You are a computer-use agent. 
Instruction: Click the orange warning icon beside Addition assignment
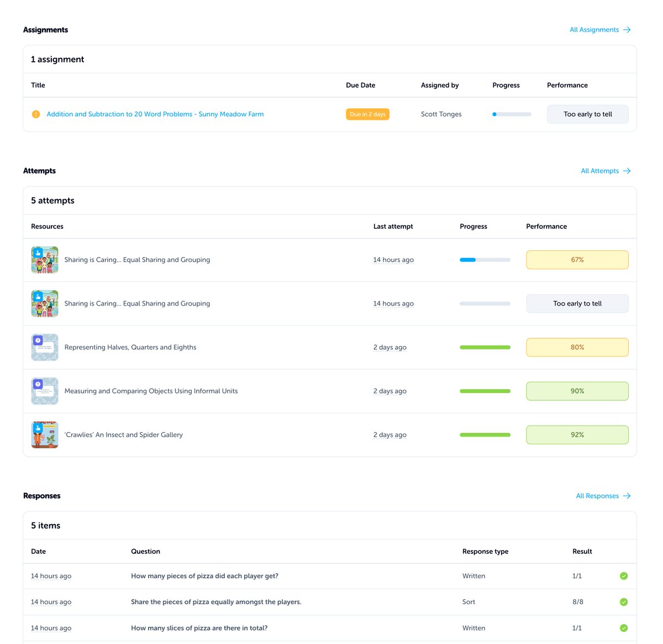click(36, 114)
